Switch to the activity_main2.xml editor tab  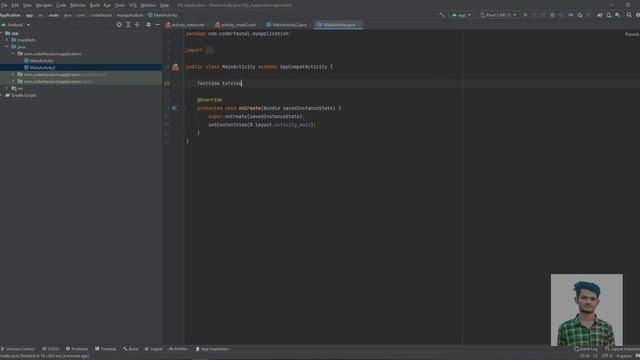coord(236,25)
